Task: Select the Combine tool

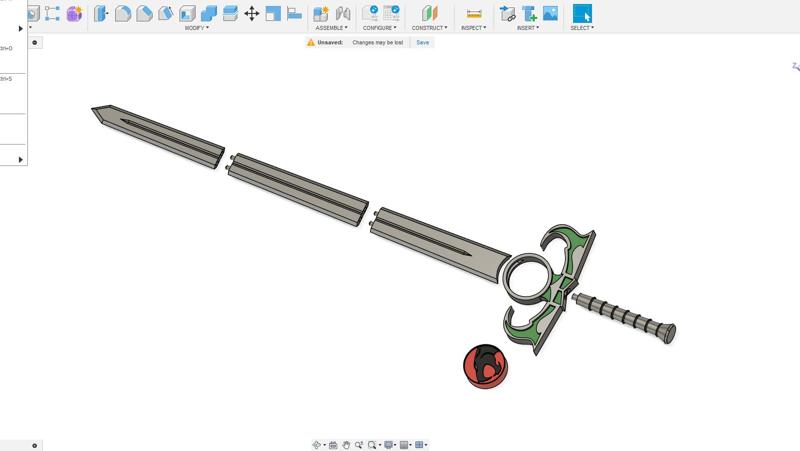Action: coord(209,14)
